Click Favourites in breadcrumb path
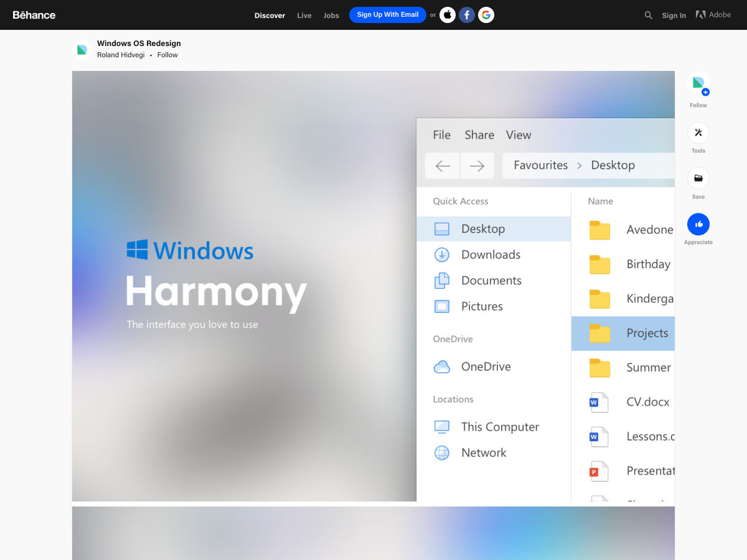 pos(541,165)
